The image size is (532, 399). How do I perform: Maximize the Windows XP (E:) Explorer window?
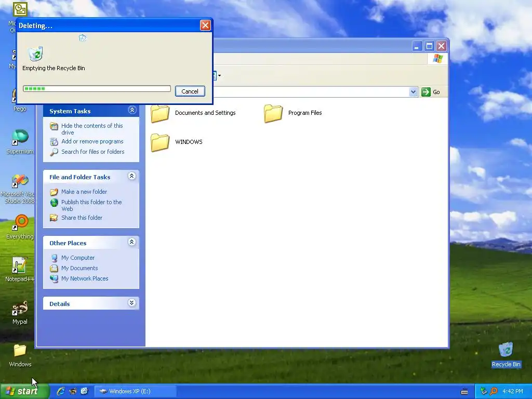pyautogui.click(x=429, y=46)
